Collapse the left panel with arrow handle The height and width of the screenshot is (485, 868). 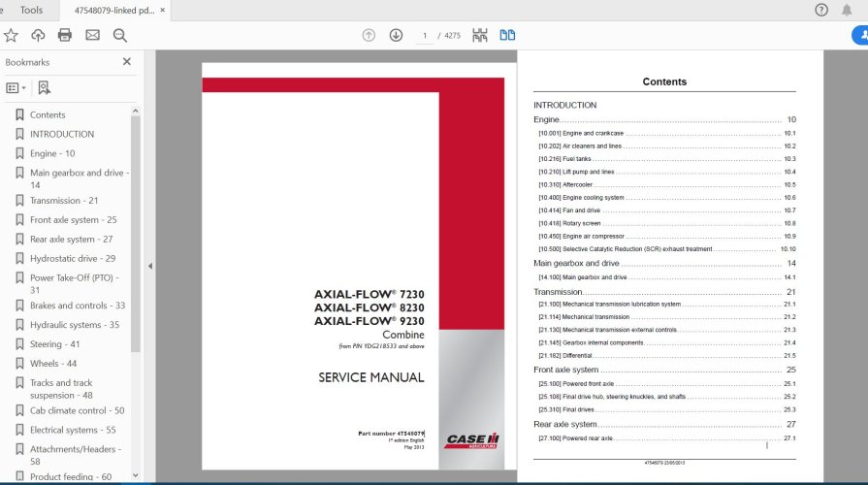click(x=150, y=267)
